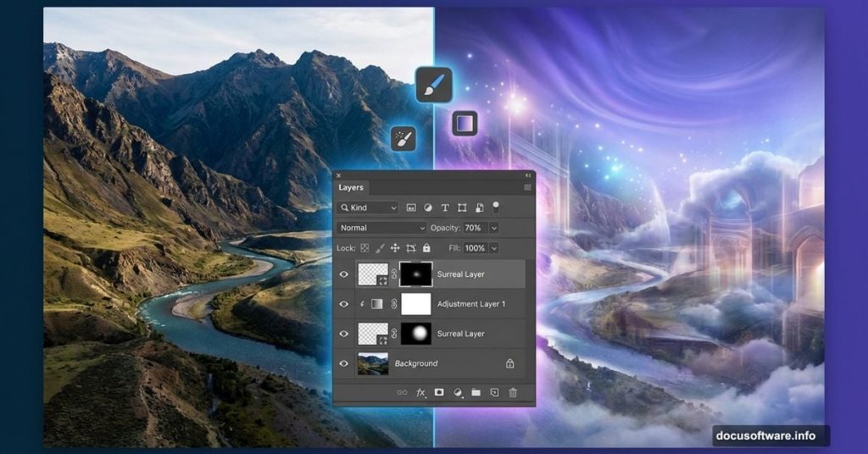Image resolution: width=868 pixels, height=454 pixels.
Task: Create a new group folder icon
Action: click(476, 392)
